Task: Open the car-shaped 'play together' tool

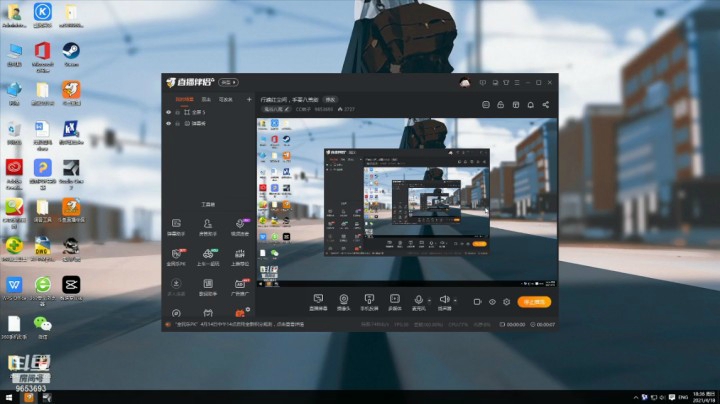Action: point(208,257)
